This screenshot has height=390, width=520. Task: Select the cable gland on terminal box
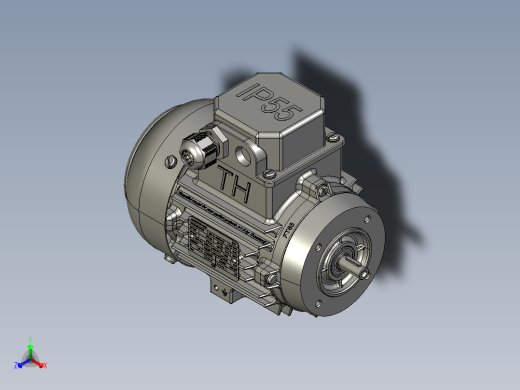[x=202, y=148]
